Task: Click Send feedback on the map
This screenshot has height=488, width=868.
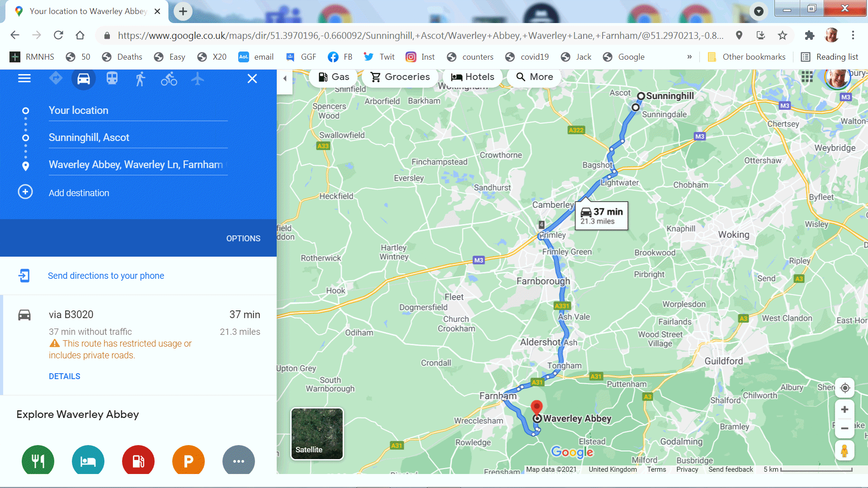Action: (731, 469)
